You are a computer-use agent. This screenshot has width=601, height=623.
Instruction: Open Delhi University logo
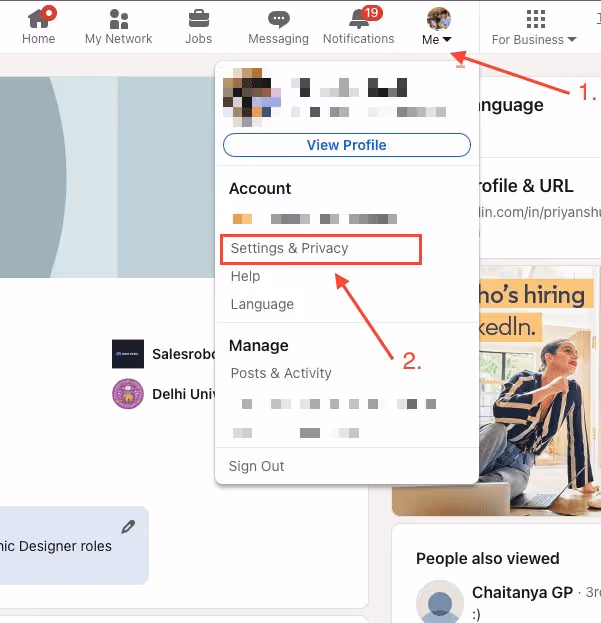coord(128,394)
